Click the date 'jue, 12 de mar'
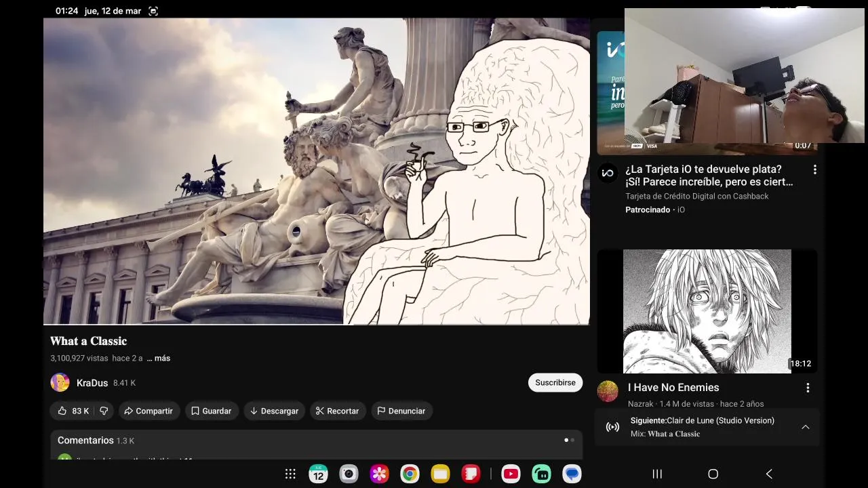This screenshot has width=868, height=488. [113, 11]
